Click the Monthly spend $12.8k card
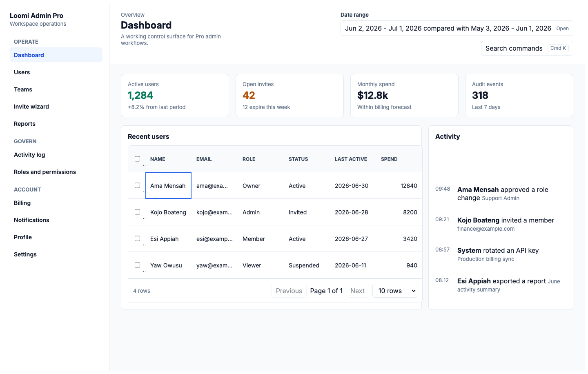 404,96
